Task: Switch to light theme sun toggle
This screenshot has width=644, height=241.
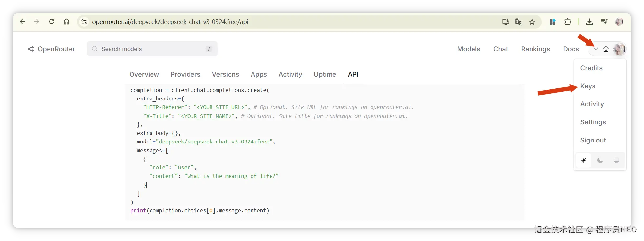Action: pos(584,160)
